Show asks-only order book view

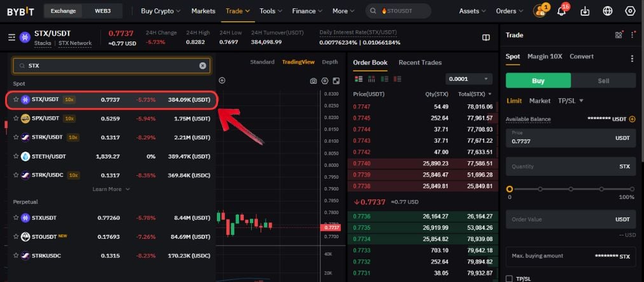(x=397, y=79)
